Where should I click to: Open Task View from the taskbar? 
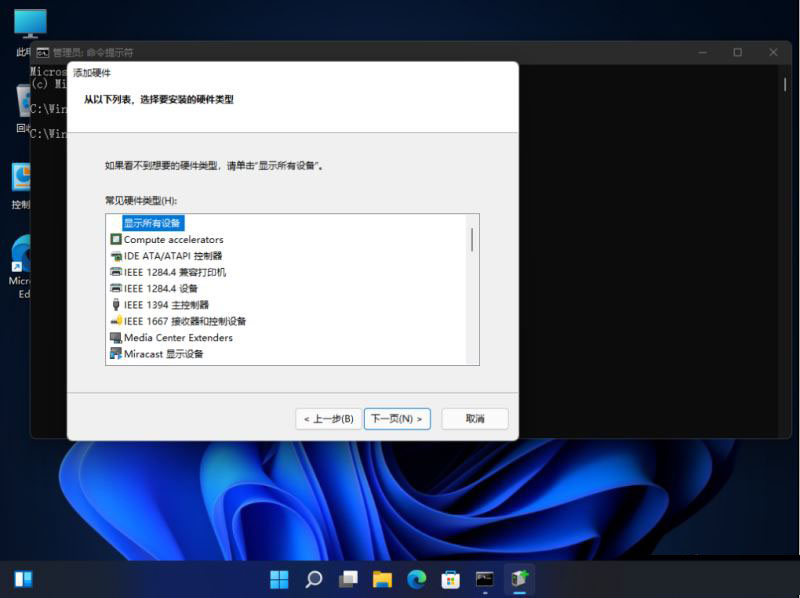(x=348, y=579)
